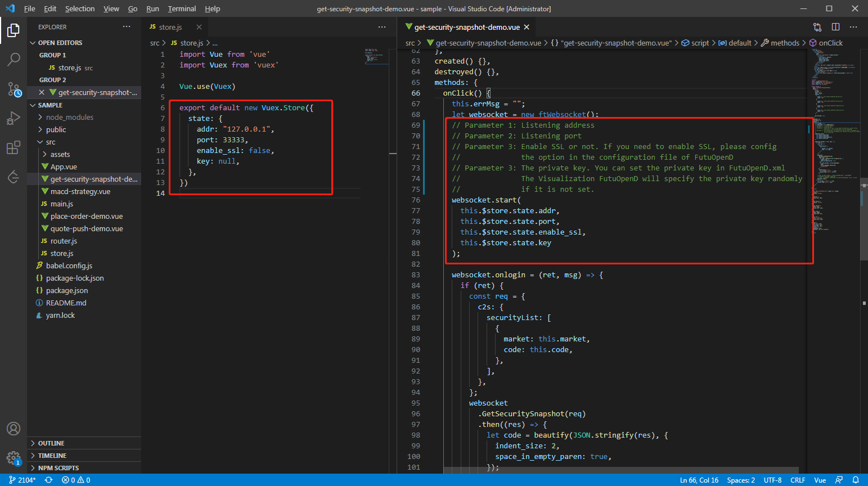
Task: Click the errors and warnings status bar indicator
Action: tap(77, 480)
